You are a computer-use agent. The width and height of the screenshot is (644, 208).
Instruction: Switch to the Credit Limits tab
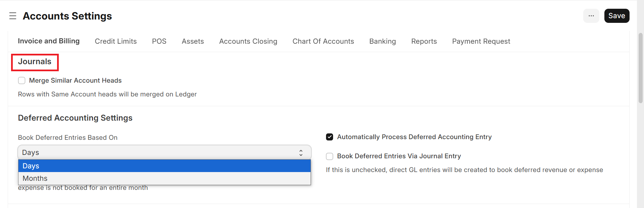tap(116, 41)
